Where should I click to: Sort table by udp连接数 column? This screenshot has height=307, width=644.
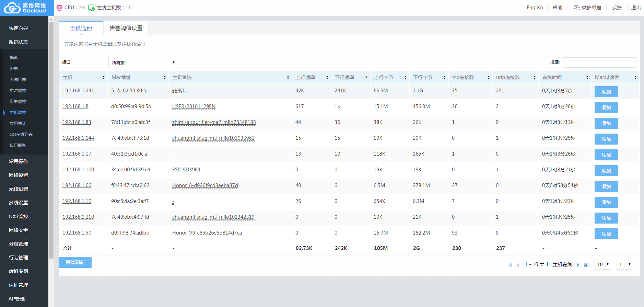coord(516,78)
